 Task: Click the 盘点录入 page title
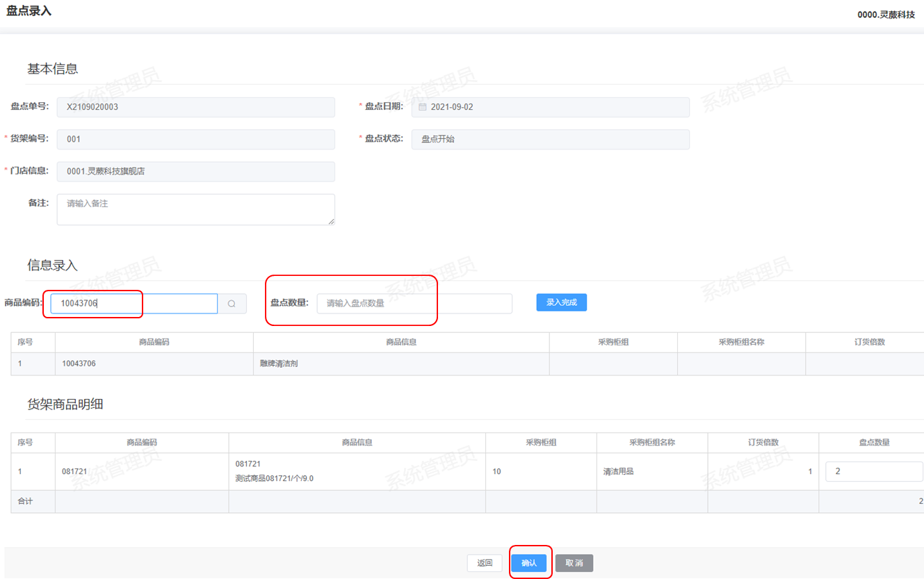[x=29, y=11]
